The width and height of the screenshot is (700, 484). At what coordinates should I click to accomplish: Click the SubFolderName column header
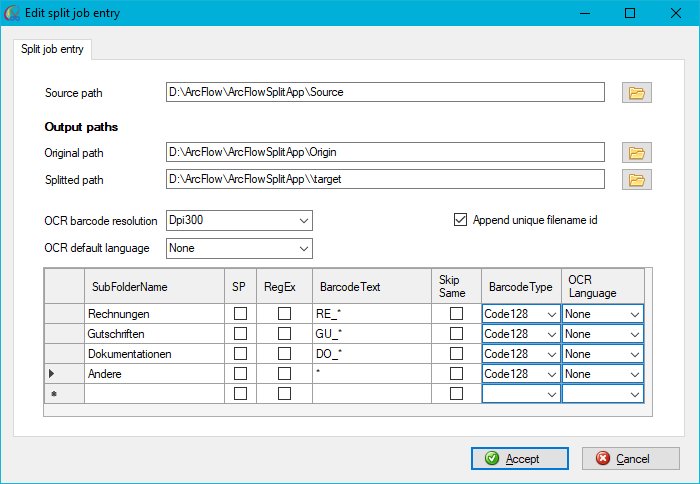[x=154, y=286]
